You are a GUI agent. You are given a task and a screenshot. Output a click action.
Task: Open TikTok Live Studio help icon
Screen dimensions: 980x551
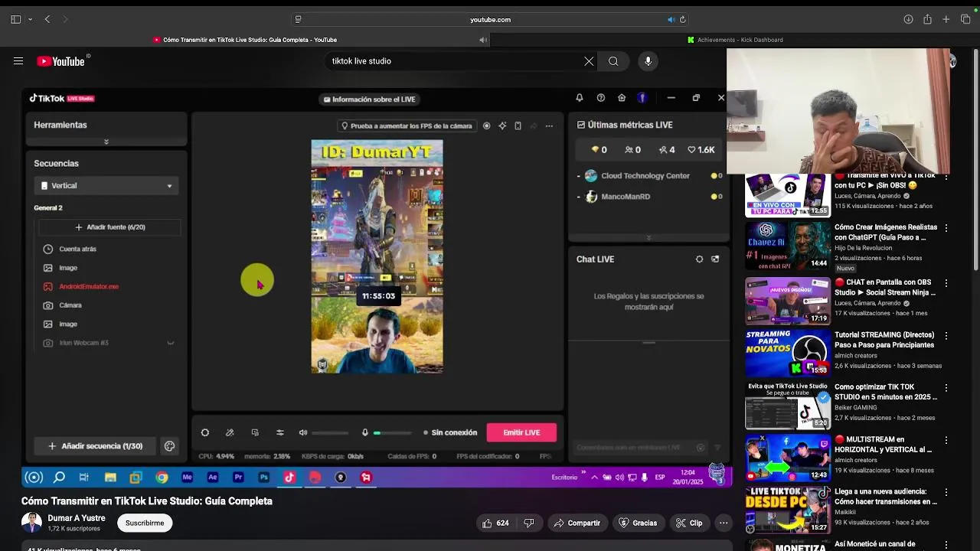tap(601, 98)
